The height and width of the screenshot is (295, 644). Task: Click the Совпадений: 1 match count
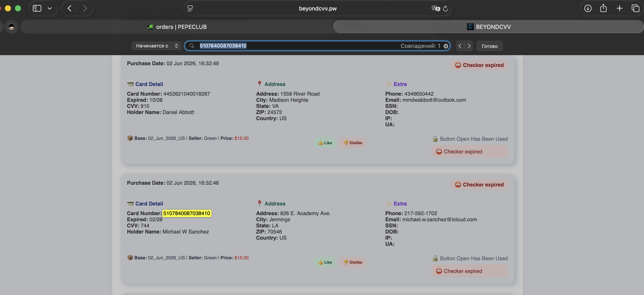coord(420,46)
